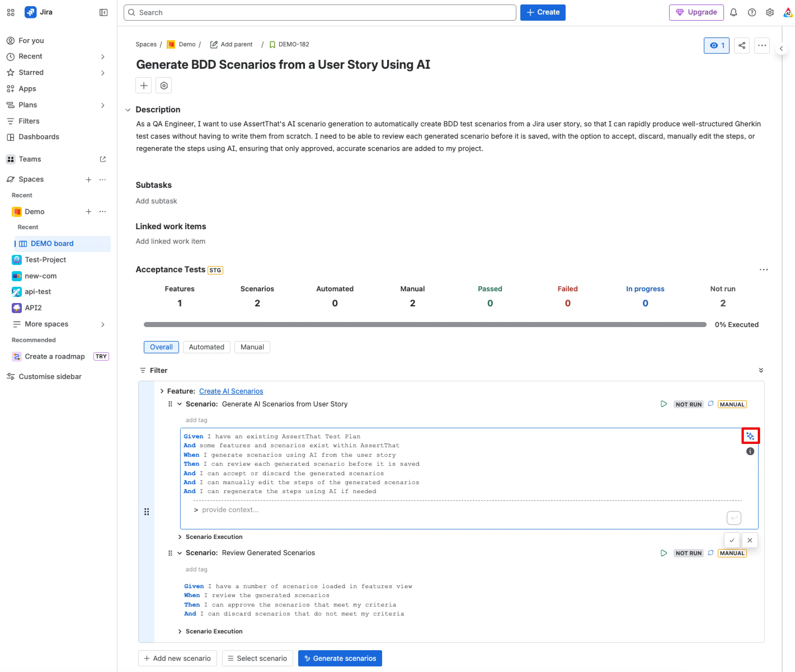Screen dimensions: 795x672
Task: Run the Generate AI Scenarios from User Story scenario
Action: 664,404
